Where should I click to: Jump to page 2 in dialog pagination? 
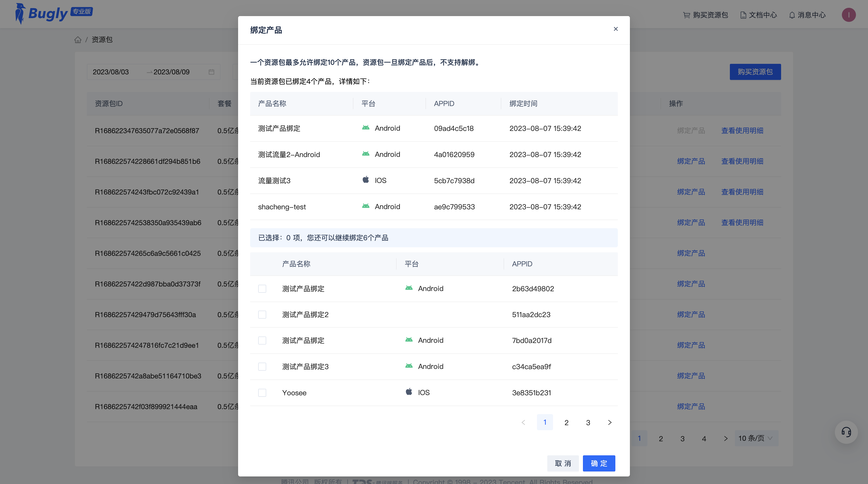click(566, 422)
